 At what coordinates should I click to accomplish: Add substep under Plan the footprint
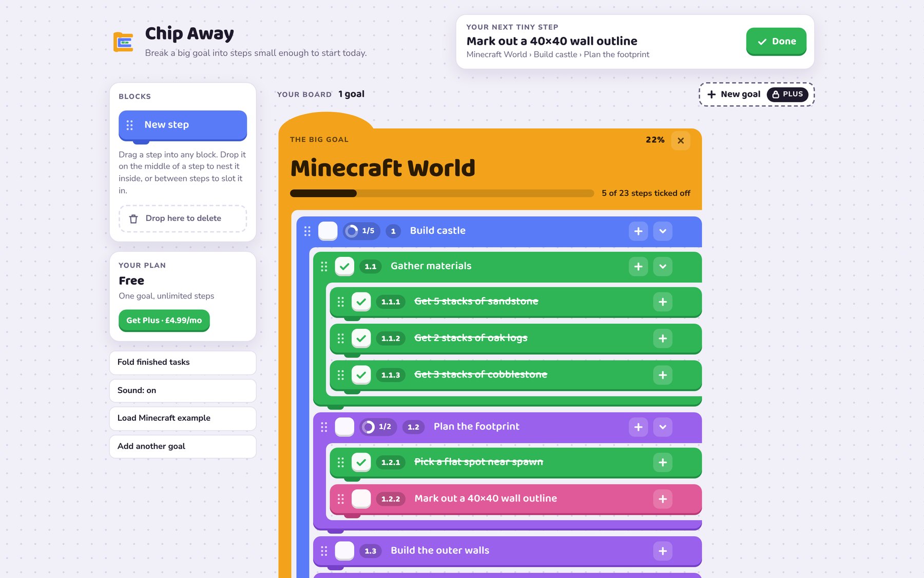638,427
